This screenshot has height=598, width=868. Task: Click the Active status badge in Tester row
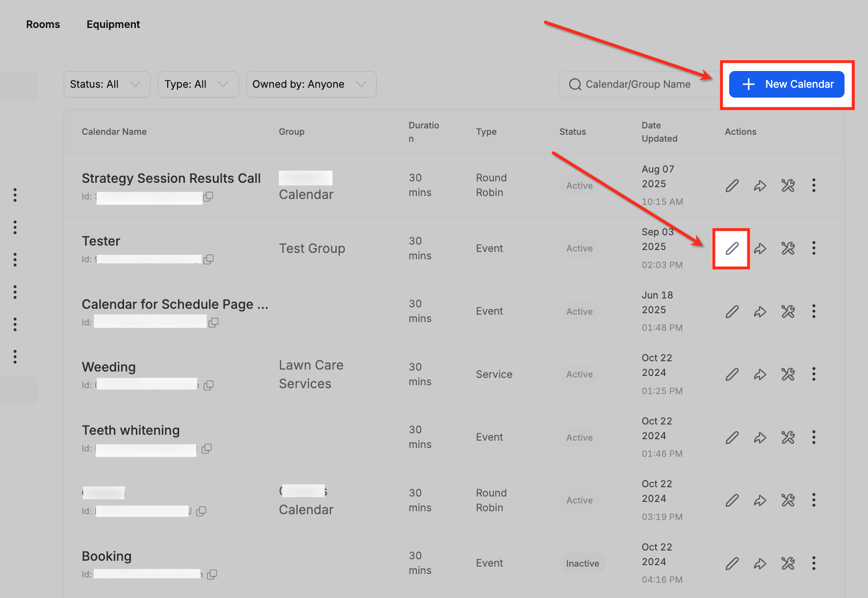click(580, 249)
